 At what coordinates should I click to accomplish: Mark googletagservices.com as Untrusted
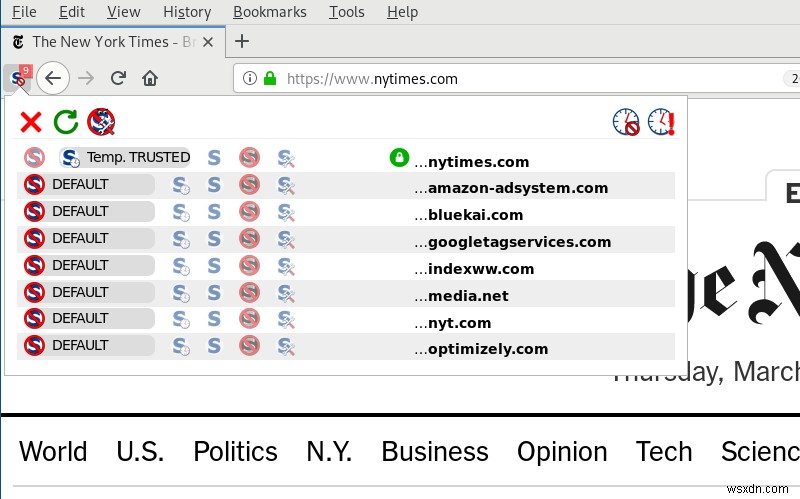(249, 239)
